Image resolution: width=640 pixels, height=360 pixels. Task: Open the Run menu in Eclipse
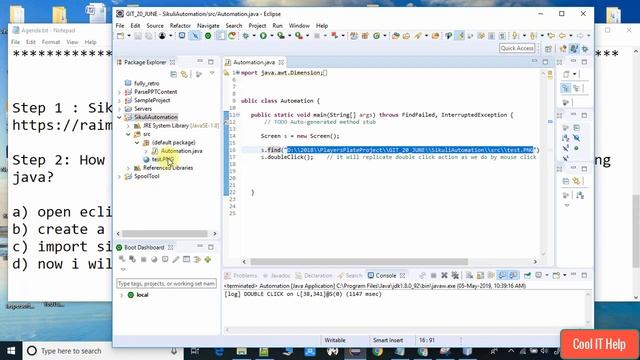coord(278,25)
